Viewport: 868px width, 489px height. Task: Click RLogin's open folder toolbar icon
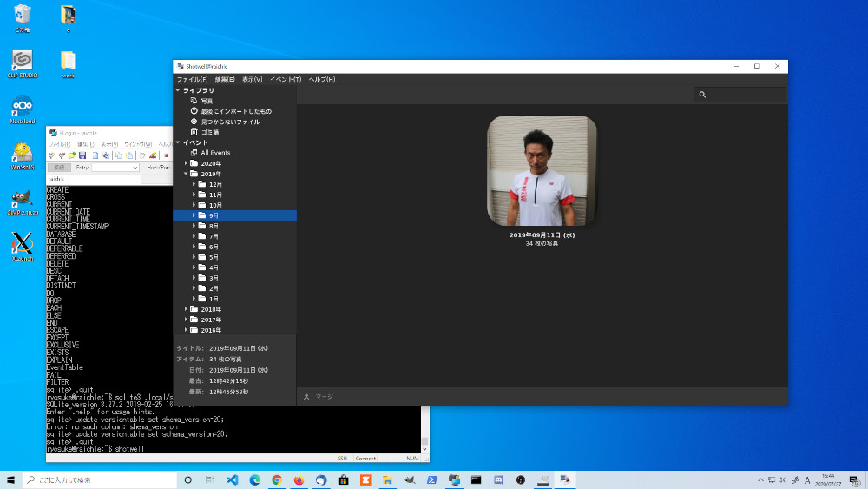coord(72,155)
